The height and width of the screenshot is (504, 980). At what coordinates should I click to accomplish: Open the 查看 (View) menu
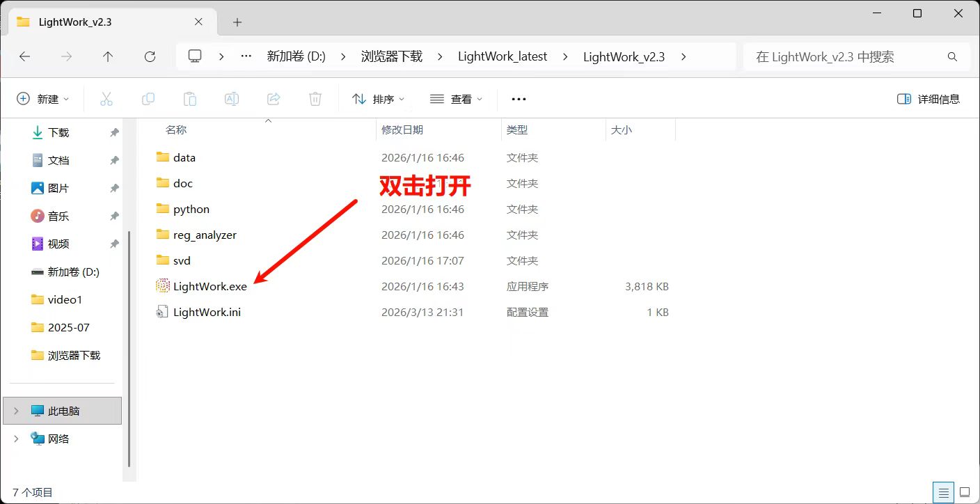[456, 99]
